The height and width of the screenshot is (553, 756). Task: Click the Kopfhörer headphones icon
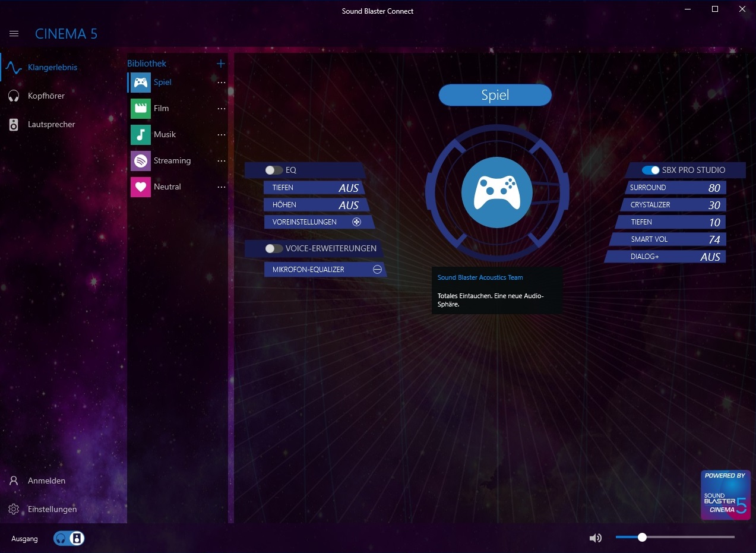pos(14,96)
